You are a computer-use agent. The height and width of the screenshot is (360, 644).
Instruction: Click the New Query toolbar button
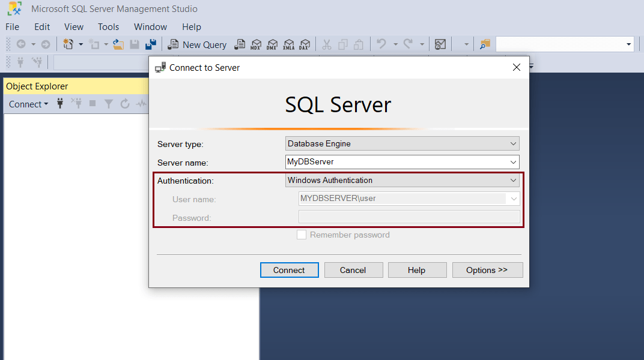[197, 44]
